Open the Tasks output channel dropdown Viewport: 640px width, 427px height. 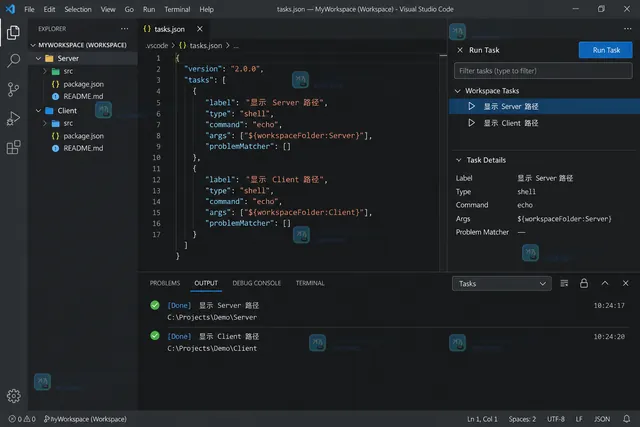point(501,283)
